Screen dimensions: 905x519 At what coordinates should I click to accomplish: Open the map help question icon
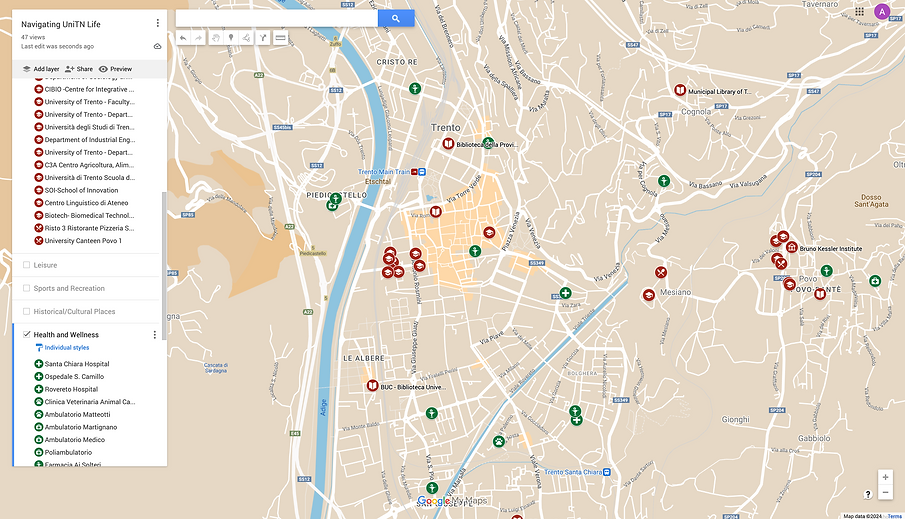tap(867, 494)
